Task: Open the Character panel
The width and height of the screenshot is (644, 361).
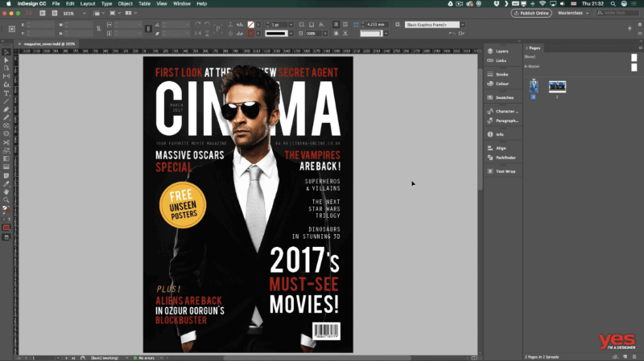Action: [505, 111]
